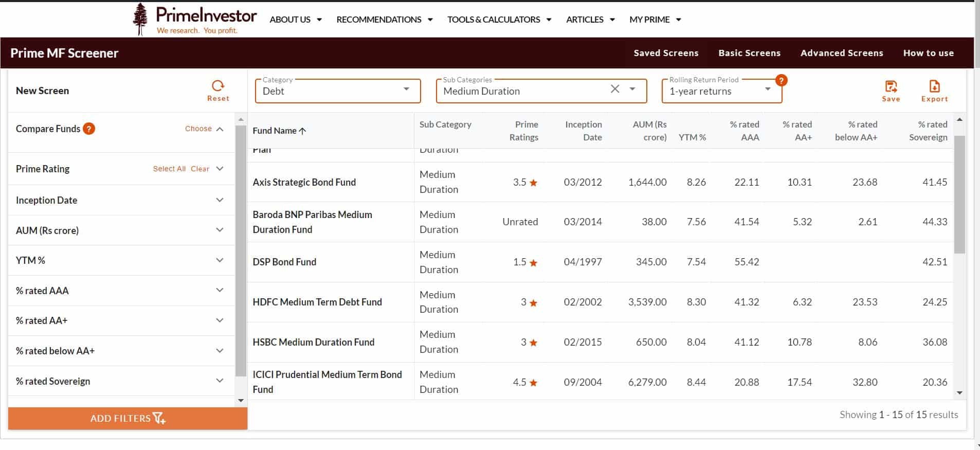Screen dimensions: 980x450
Task: Click DSP Bond Fund rating star
Action: coord(534,263)
